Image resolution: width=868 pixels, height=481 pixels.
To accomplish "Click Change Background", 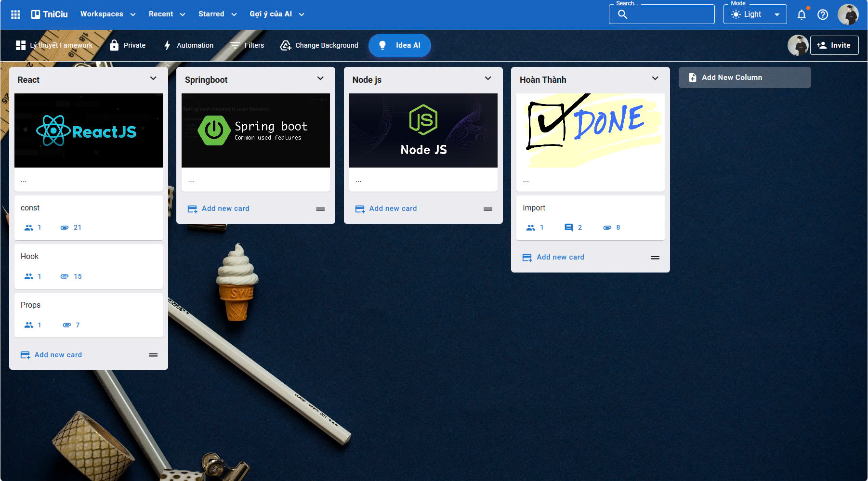I will click(319, 45).
